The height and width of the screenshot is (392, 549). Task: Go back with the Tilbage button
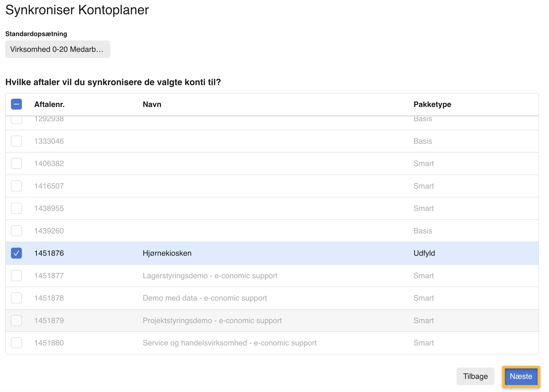tap(475, 376)
